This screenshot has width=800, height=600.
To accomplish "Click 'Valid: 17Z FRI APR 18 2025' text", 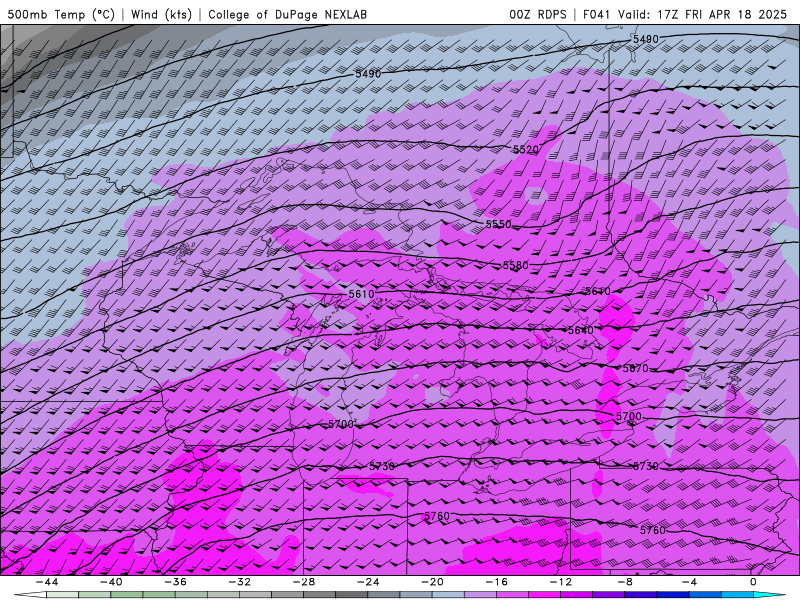I will click(703, 14).
